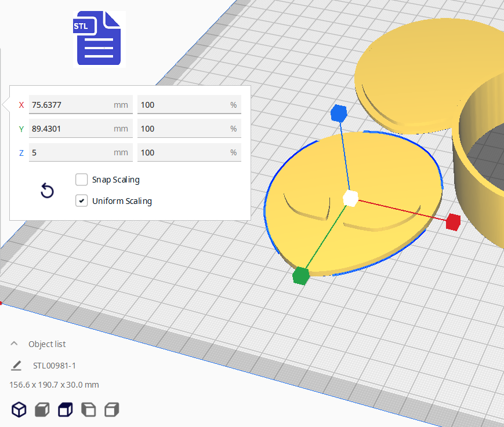Screen dimensions: 504x427
Task: Switch to the 3D perspective view cube
Action: point(19,410)
